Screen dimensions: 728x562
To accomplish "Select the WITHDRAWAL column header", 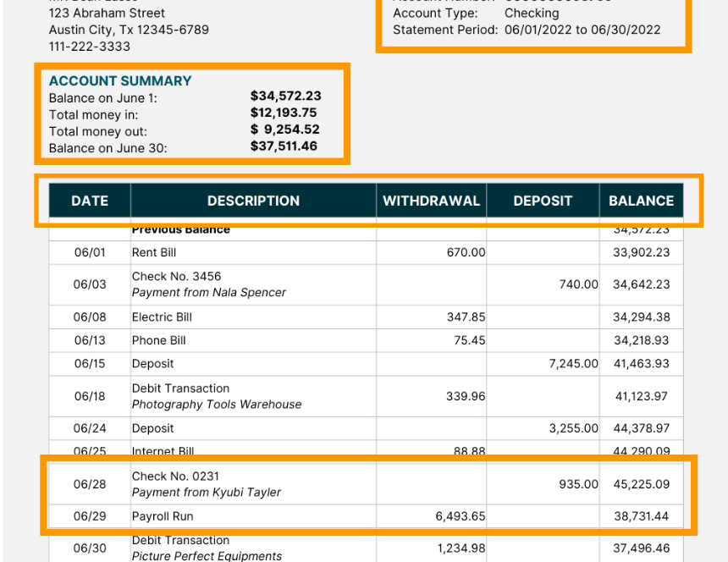I will tap(431, 201).
